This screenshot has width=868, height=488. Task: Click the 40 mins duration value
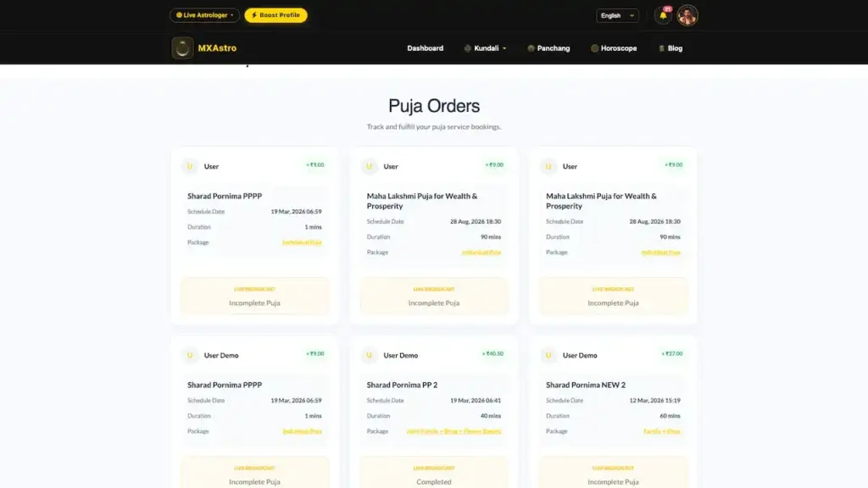pos(491,415)
